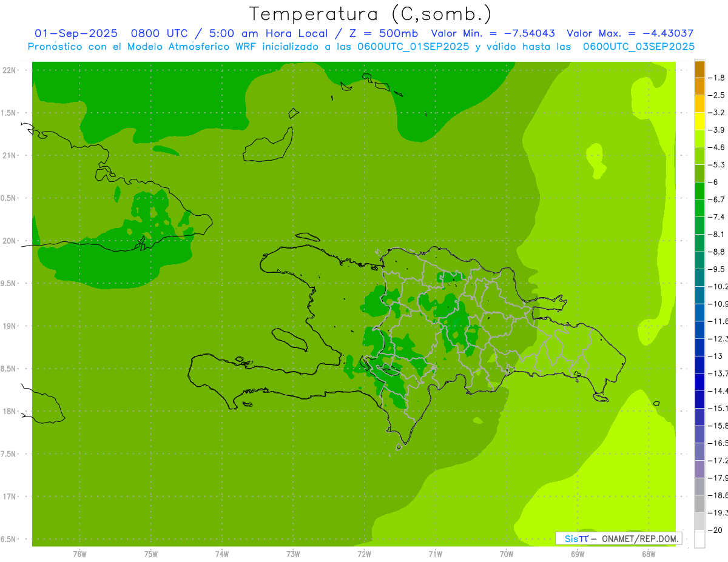The width and height of the screenshot is (728, 562).
Task: Click the '5:00 am Hora Local' text
Action: point(268,34)
